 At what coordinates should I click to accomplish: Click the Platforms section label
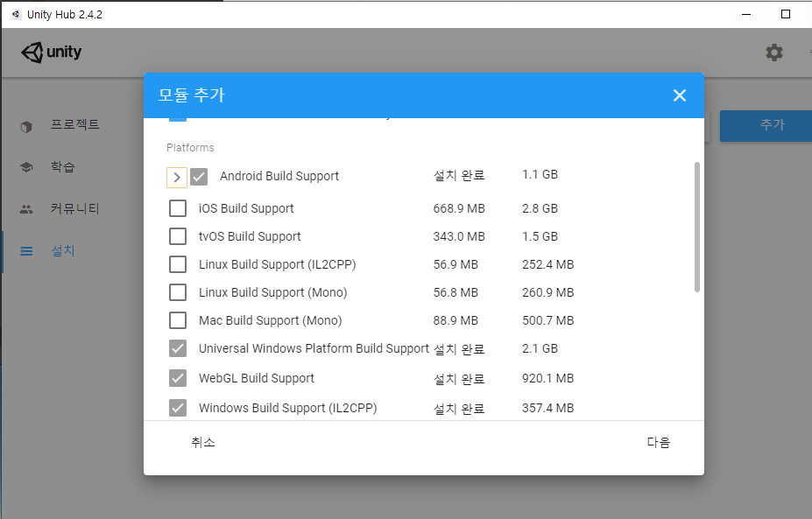[x=190, y=147]
